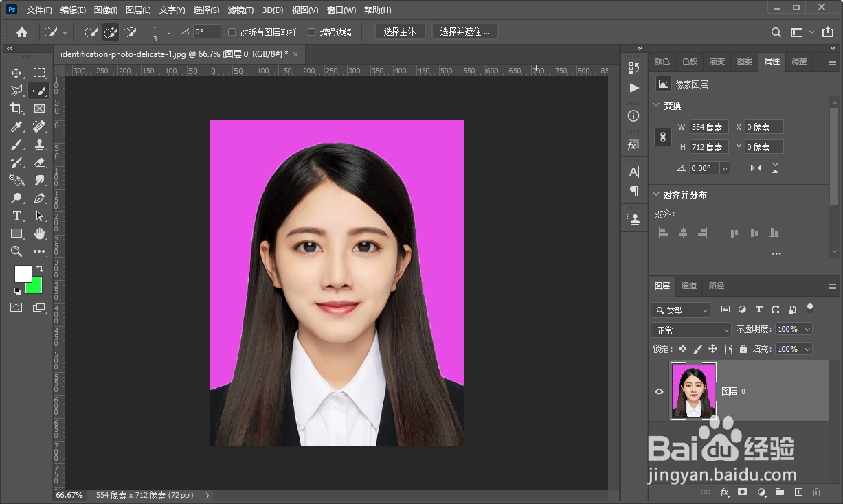The width and height of the screenshot is (843, 504).
Task: Select the Crop tool
Action: 16,108
